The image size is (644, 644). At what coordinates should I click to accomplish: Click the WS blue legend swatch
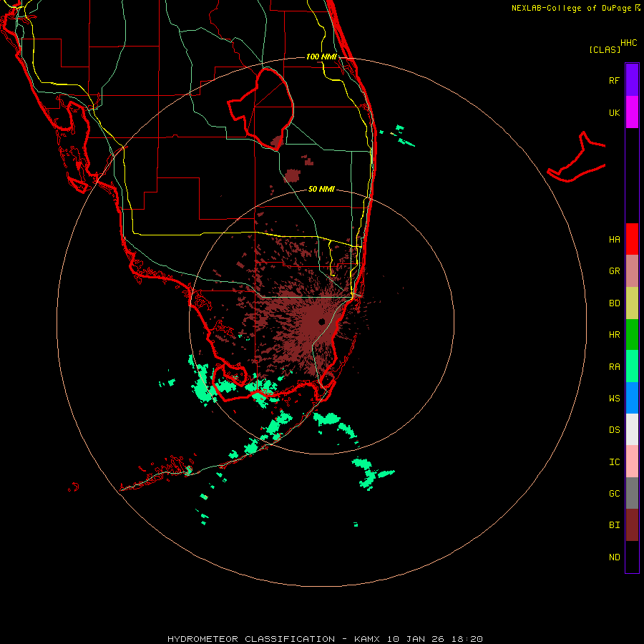pos(632,398)
